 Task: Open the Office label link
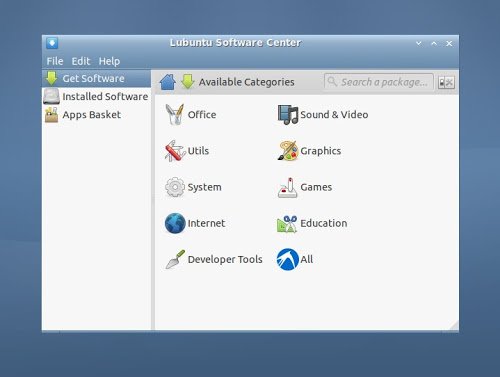(202, 115)
